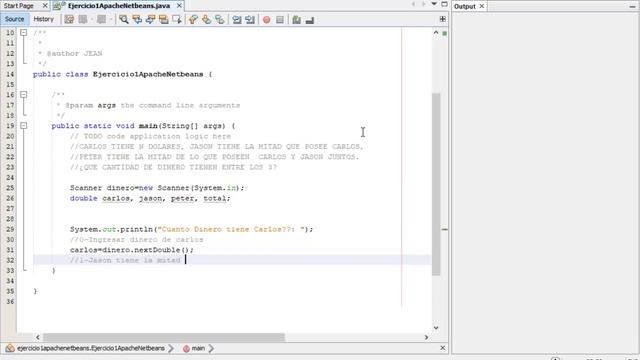Toggle Bookmark icon in editor toolbar
640x360 pixels.
pyautogui.click(x=220, y=19)
